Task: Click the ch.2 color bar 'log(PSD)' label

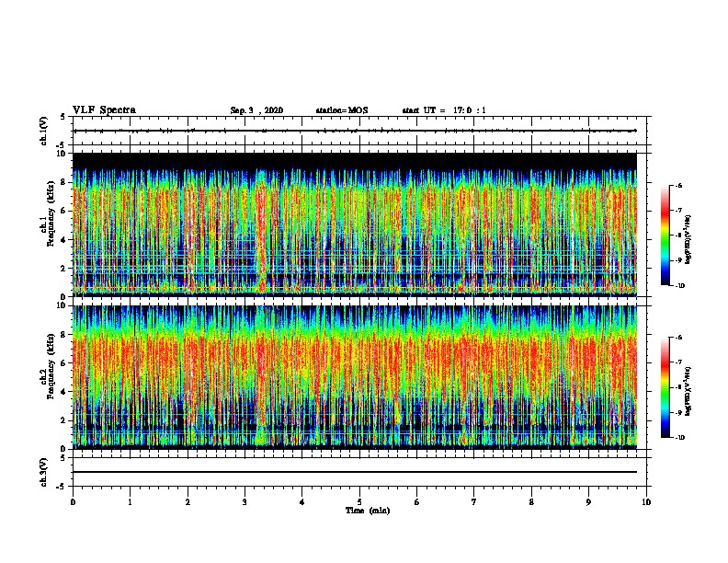Action: coord(688,392)
